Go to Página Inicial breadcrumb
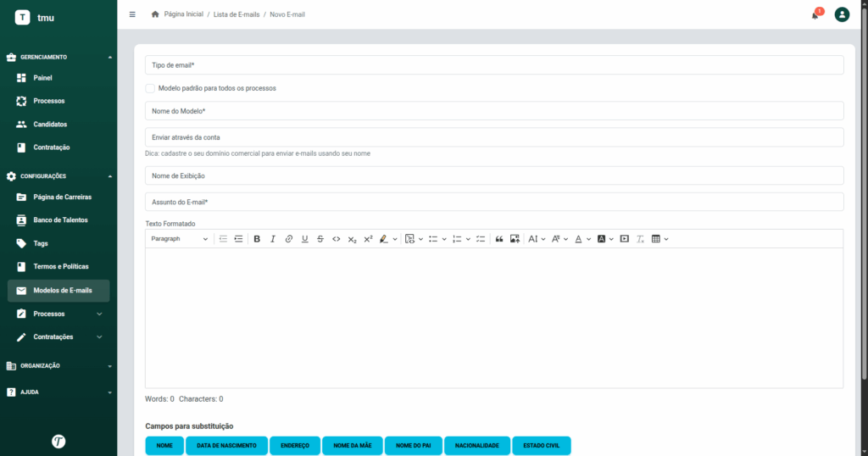Screen dimensions: 868x456 pyautogui.click(x=183, y=14)
